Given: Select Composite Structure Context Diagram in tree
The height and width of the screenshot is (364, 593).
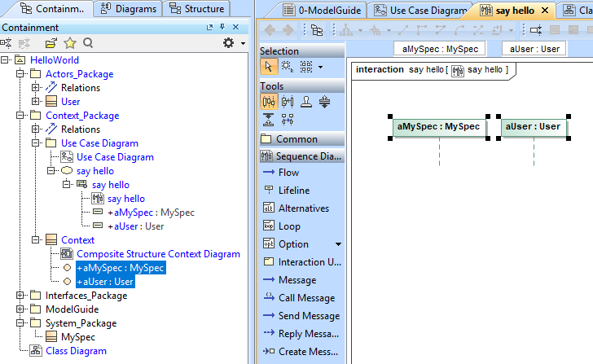Looking at the screenshot, I should (158, 254).
